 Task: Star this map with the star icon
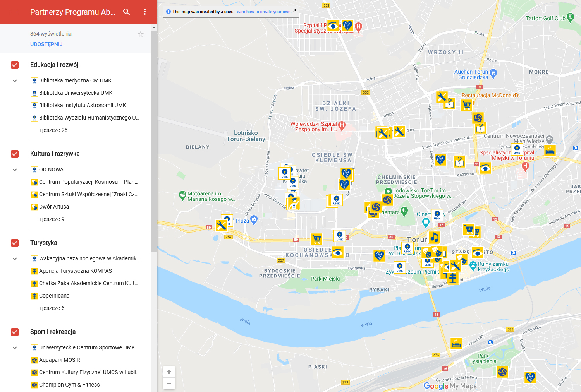click(x=141, y=34)
